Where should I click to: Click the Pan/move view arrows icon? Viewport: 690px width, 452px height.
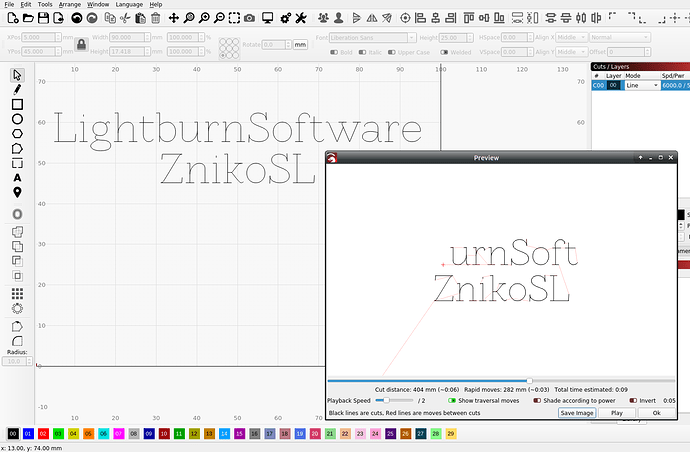(x=173, y=18)
